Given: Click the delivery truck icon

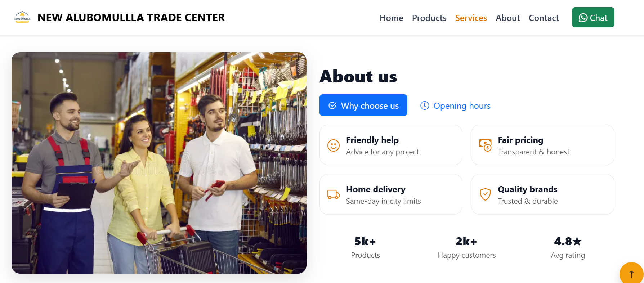Looking at the screenshot, I should click(x=333, y=194).
